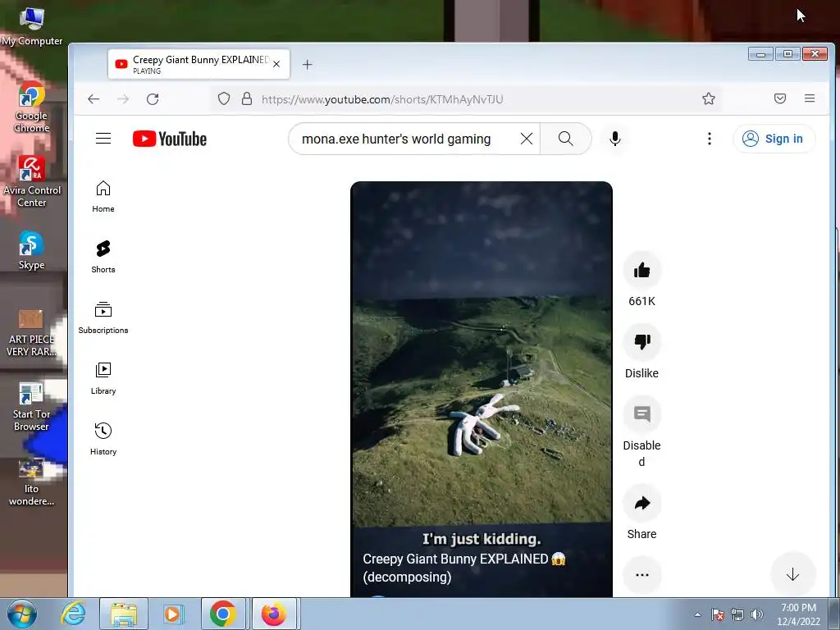This screenshot has width=840, height=630.
Task: Open Action Center flag in tray
Action: click(x=718, y=614)
